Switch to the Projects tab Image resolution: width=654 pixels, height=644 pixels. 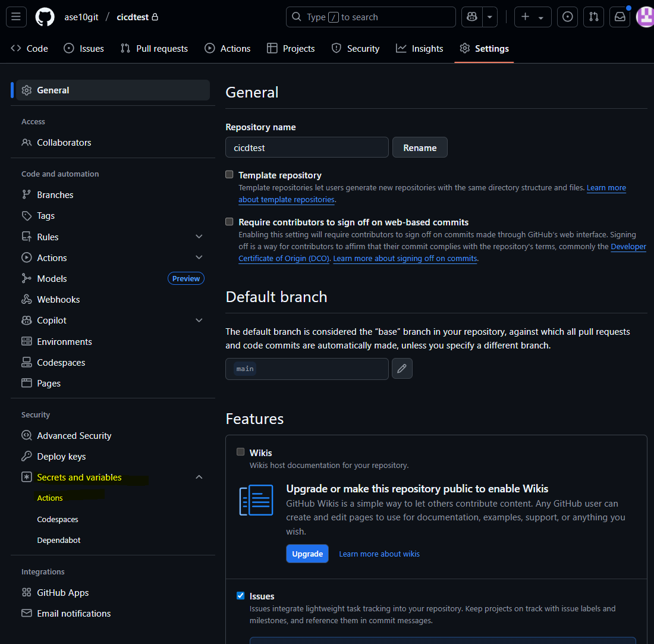291,48
